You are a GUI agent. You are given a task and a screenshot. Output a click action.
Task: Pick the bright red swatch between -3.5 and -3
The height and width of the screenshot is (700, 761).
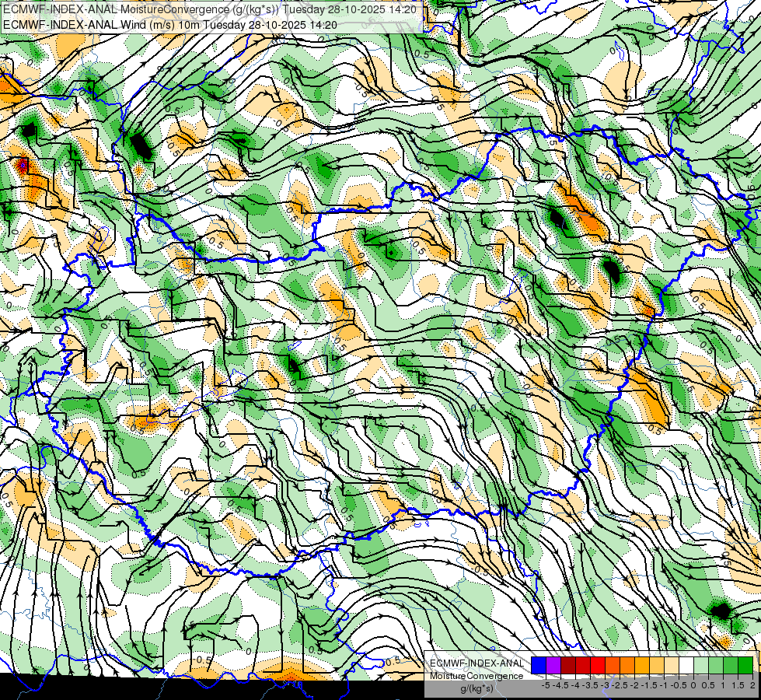[598, 666]
